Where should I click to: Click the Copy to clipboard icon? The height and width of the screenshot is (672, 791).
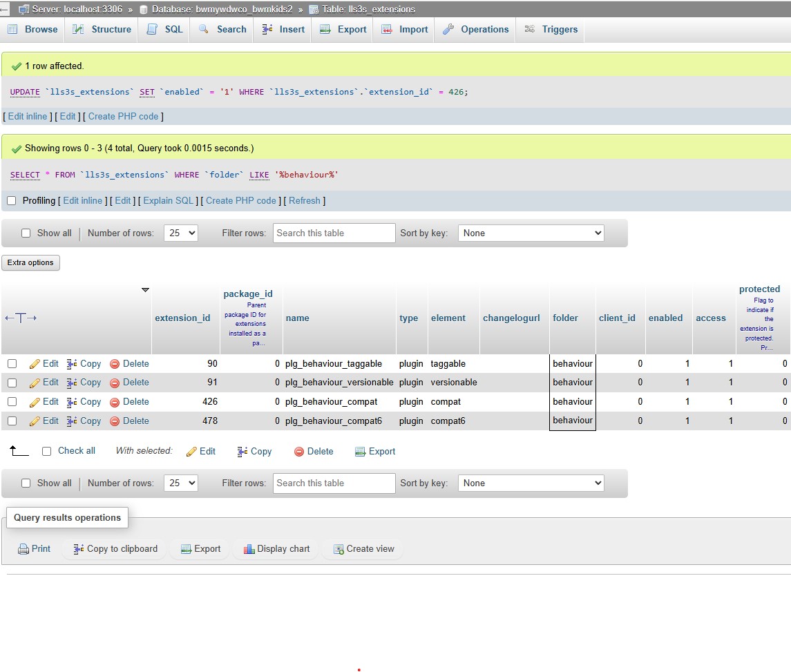[x=78, y=549]
